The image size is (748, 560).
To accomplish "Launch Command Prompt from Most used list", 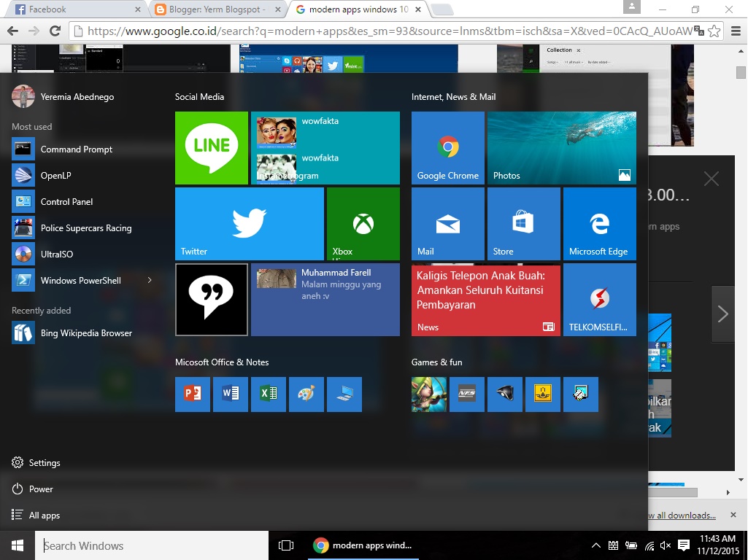I will coord(75,149).
